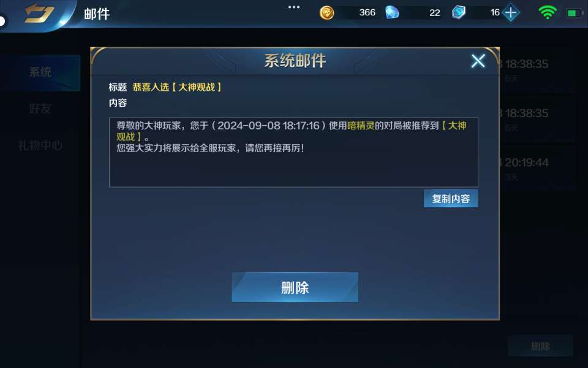Image resolution: width=588 pixels, height=368 pixels.
Task: Click the back arrow icon beside 邮件
Action: pyautogui.click(x=39, y=14)
